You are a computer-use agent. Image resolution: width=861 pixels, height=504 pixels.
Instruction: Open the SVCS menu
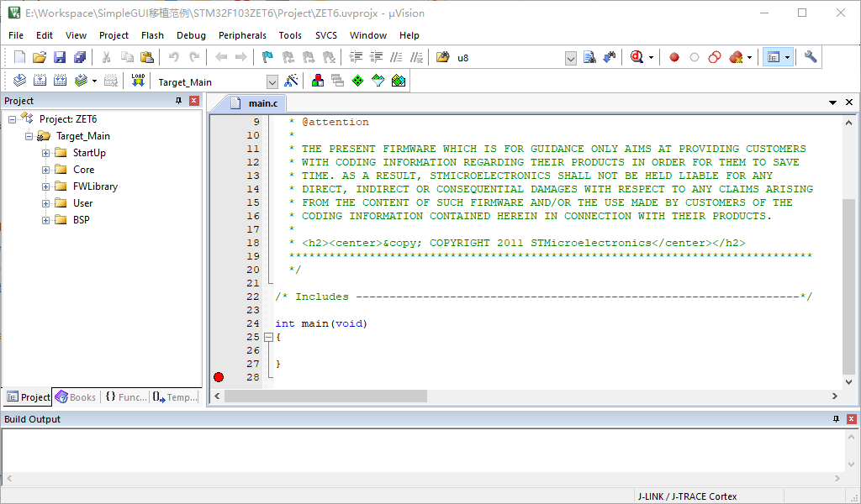tap(326, 35)
